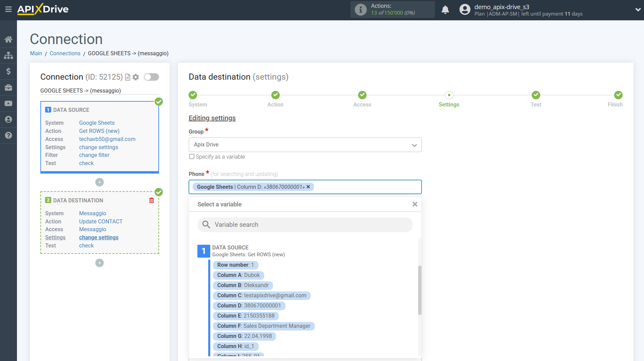This screenshot has height=361, width=644.
Task: Delete the Data Destination block
Action: [x=152, y=200]
